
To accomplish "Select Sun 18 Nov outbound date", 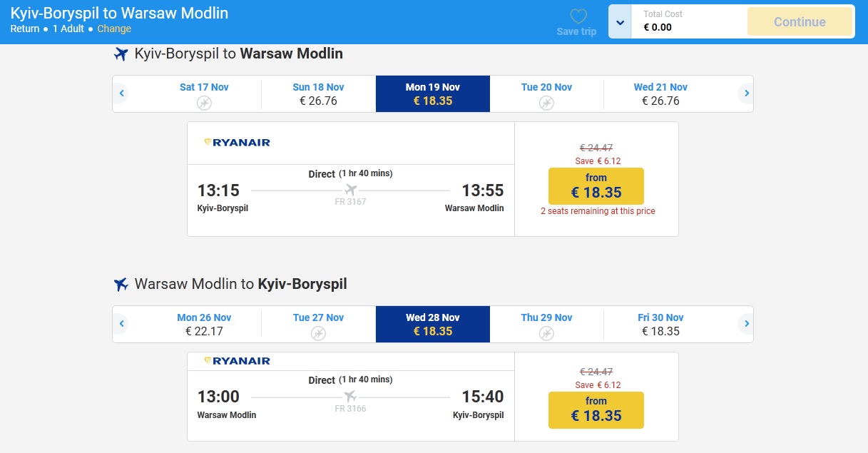I will [x=318, y=94].
